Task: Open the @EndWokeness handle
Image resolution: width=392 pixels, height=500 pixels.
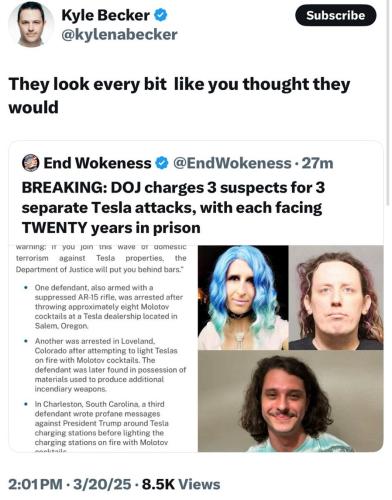Action: point(232,164)
